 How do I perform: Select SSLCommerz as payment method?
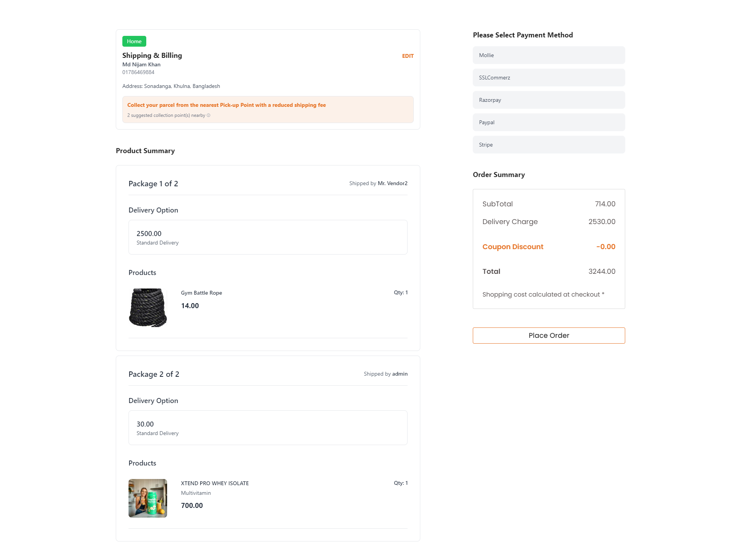pos(548,78)
